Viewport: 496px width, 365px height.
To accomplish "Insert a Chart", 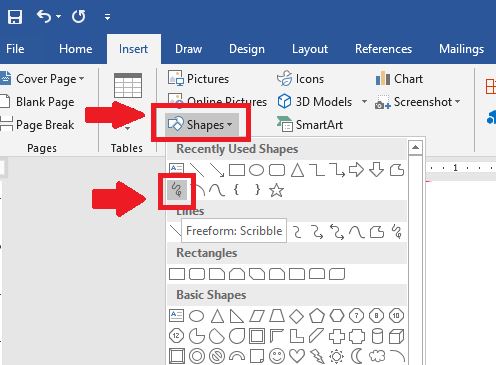I will click(x=399, y=79).
